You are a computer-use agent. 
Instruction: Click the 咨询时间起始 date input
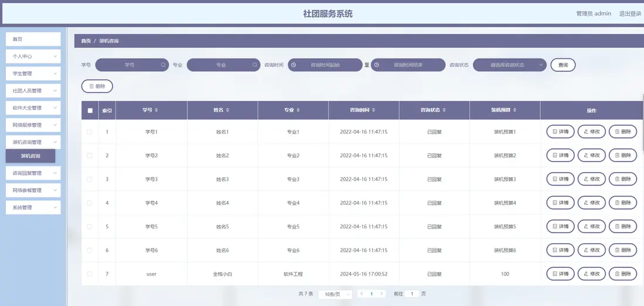(x=325, y=65)
